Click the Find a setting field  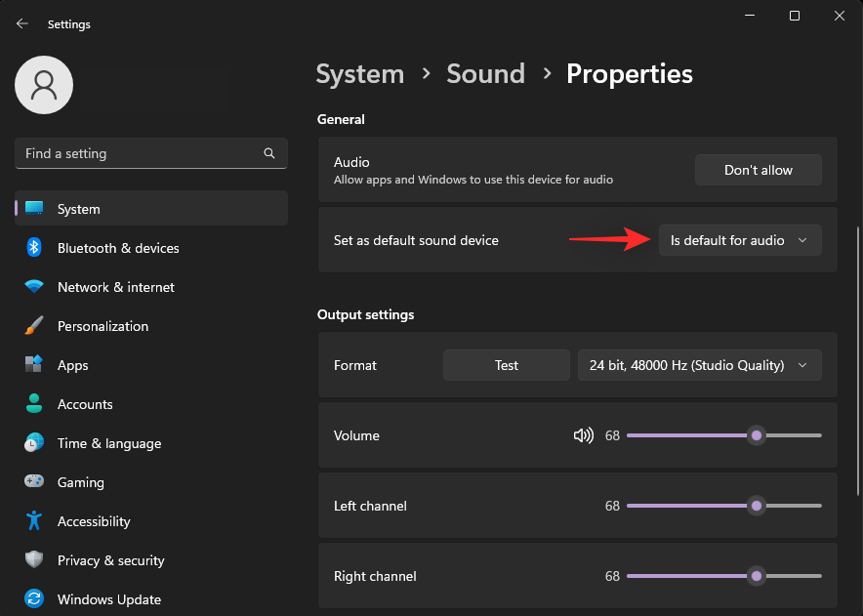click(137, 153)
